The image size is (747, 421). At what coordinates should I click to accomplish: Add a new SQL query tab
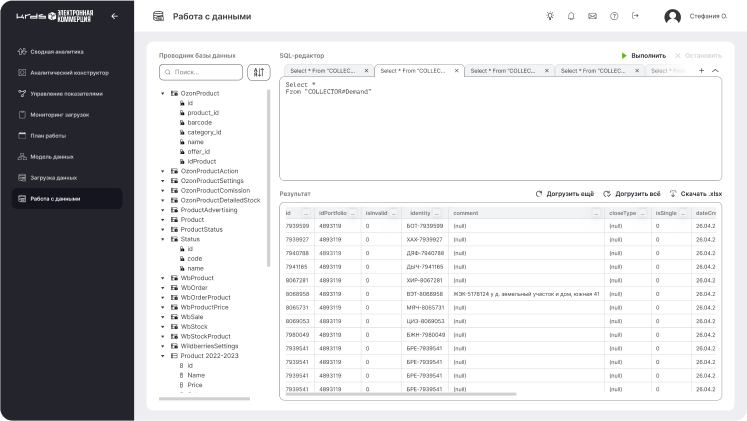[701, 71]
